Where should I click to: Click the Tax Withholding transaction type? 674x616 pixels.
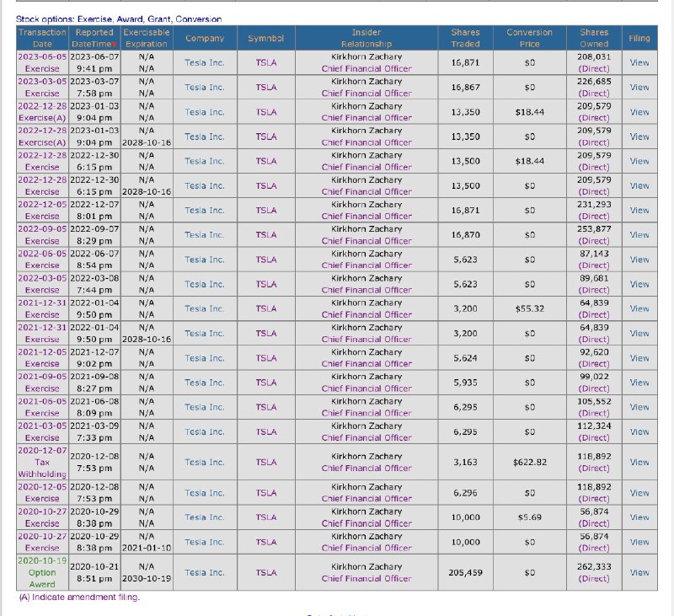[42, 469]
